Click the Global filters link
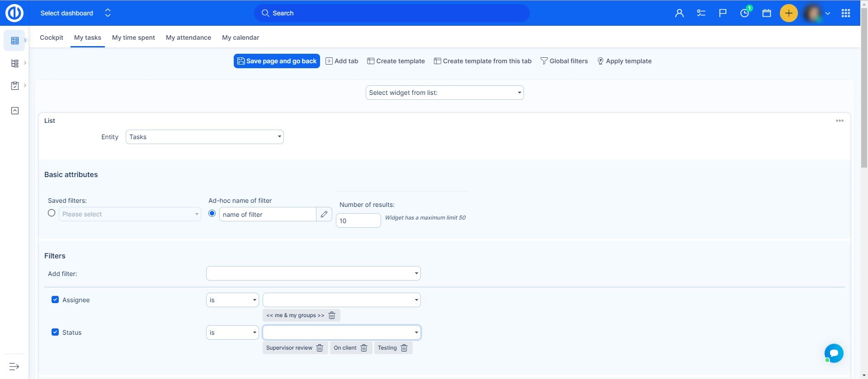The width and height of the screenshot is (868, 379). point(564,61)
